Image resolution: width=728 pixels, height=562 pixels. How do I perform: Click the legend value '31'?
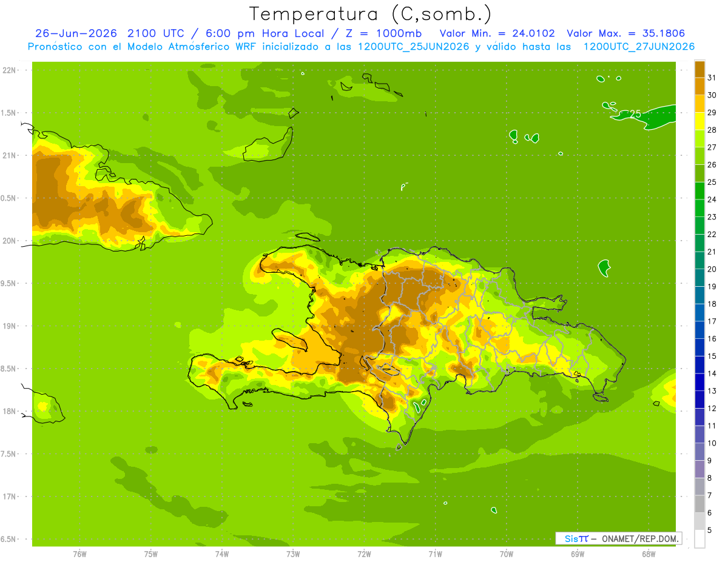(712, 78)
